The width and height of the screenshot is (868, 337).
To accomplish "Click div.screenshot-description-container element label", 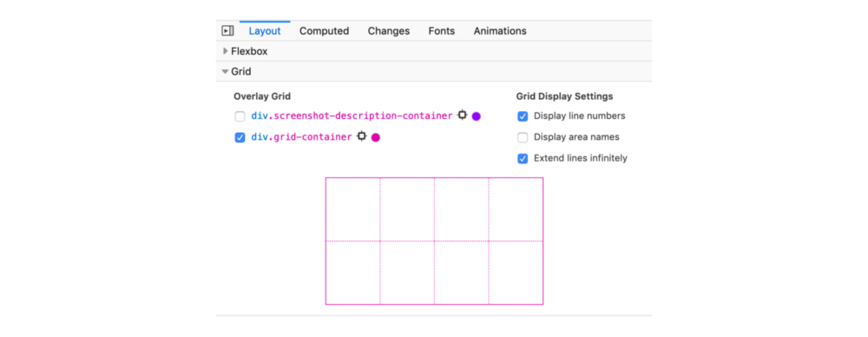I will [x=352, y=116].
